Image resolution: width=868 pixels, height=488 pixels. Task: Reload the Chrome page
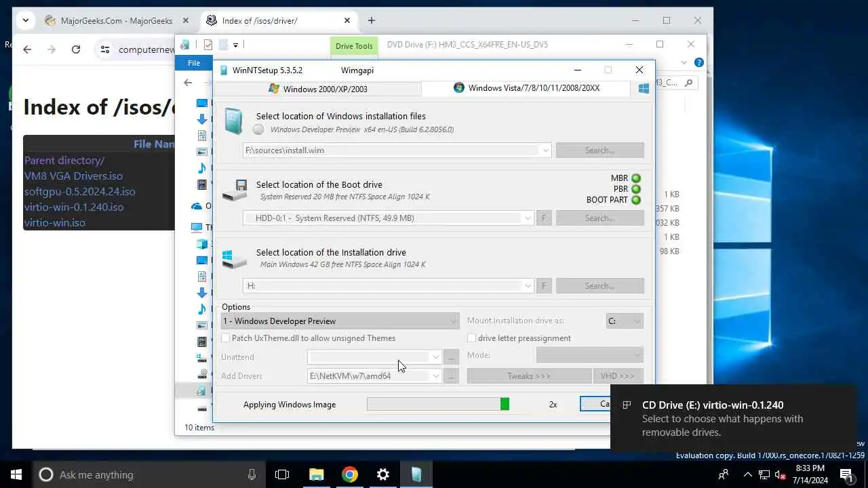[x=76, y=49]
